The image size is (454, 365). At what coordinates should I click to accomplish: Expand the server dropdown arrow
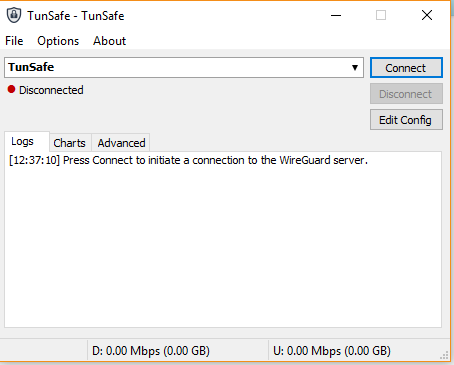click(355, 68)
